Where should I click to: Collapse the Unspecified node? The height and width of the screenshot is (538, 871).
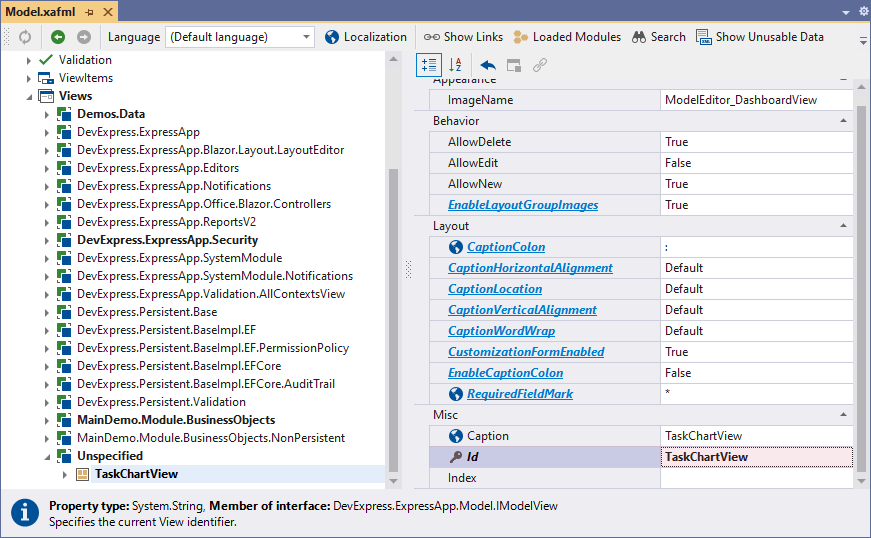point(47,456)
